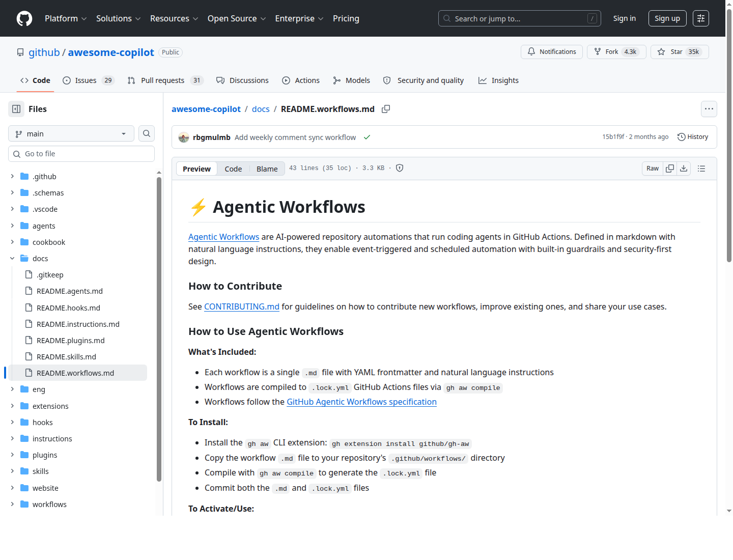Collapse the docs folder chevron
Viewport: 733px width, 560px height.
click(x=12, y=258)
